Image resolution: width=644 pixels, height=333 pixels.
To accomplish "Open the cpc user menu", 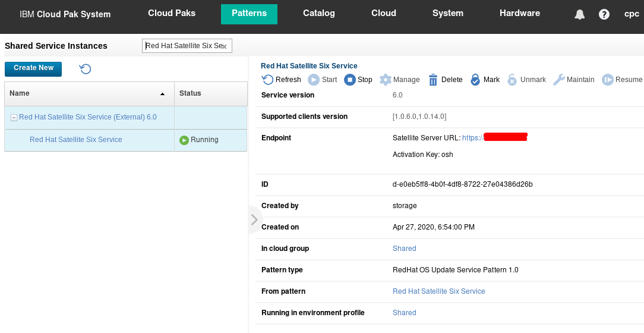I will click(632, 14).
